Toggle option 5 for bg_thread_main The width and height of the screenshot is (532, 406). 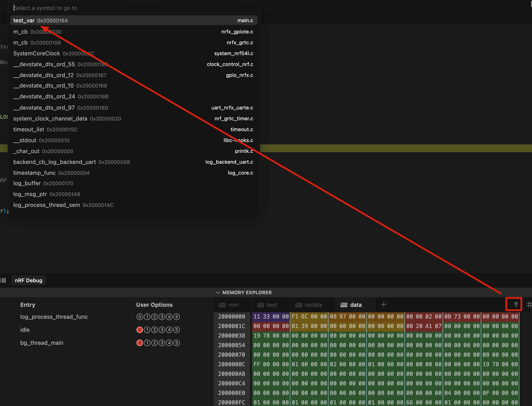pos(177,343)
